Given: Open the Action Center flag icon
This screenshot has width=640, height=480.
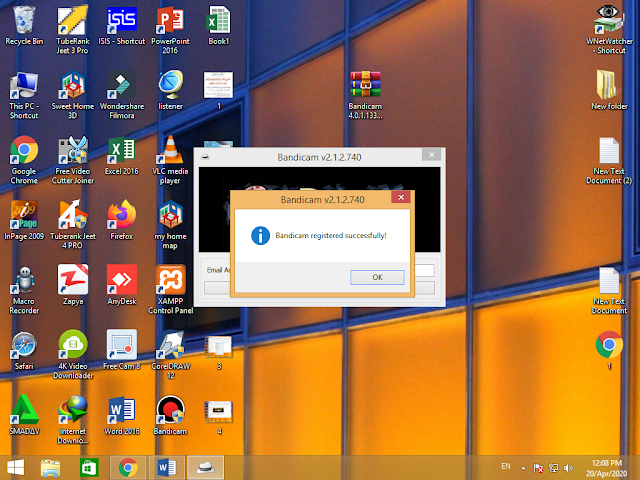Looking at the screenshot, I should [538, 468].
